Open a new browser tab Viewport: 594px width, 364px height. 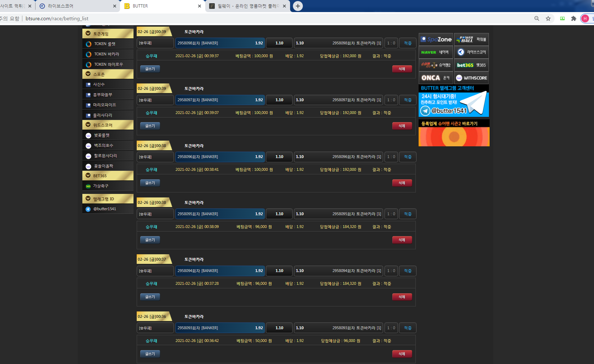tap(298, 6)
